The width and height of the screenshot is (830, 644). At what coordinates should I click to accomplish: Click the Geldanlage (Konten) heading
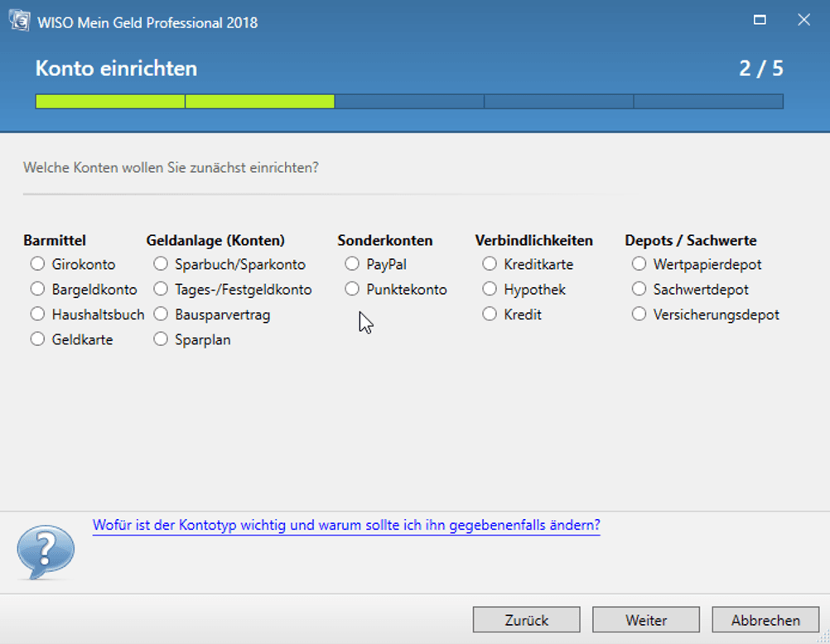click(x=215, y=240)
